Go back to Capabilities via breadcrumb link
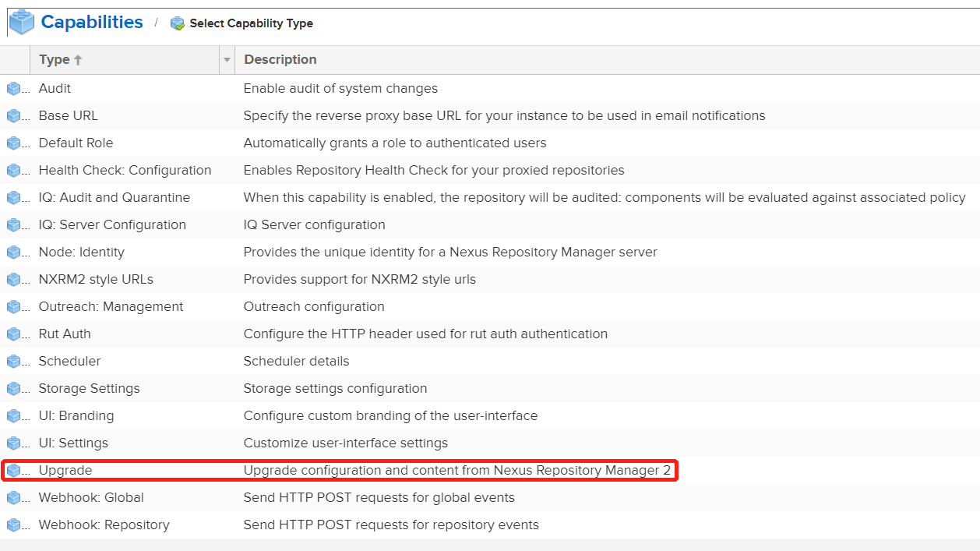 (x=92, y=23)
